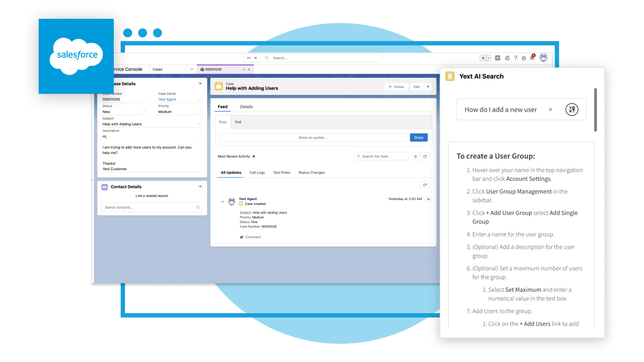
Task: Select the Post publisher tab
Action: pos(223,122)
